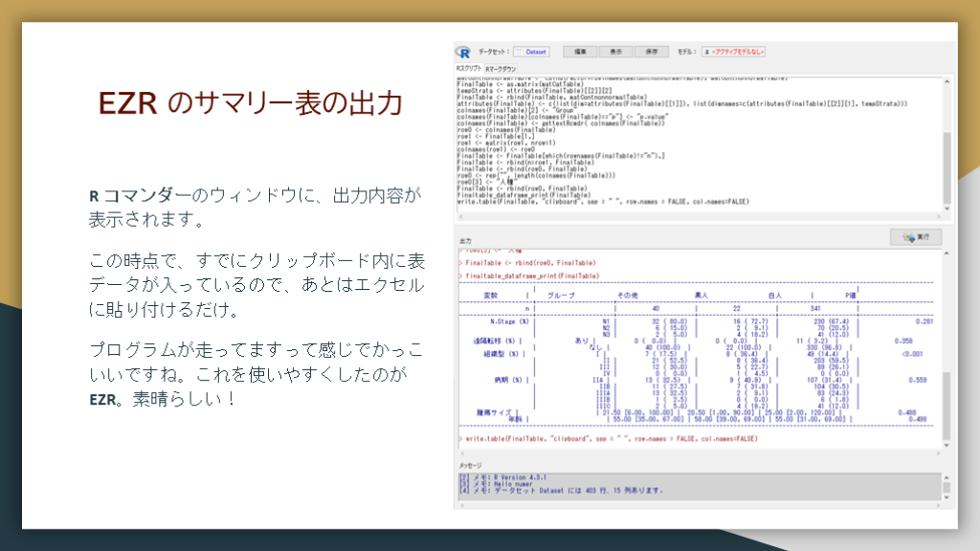Click the output pane vertical scrollbar thumb
Image resolution: width=980 pixels, height=551 pixels.
tap(947, 406)
